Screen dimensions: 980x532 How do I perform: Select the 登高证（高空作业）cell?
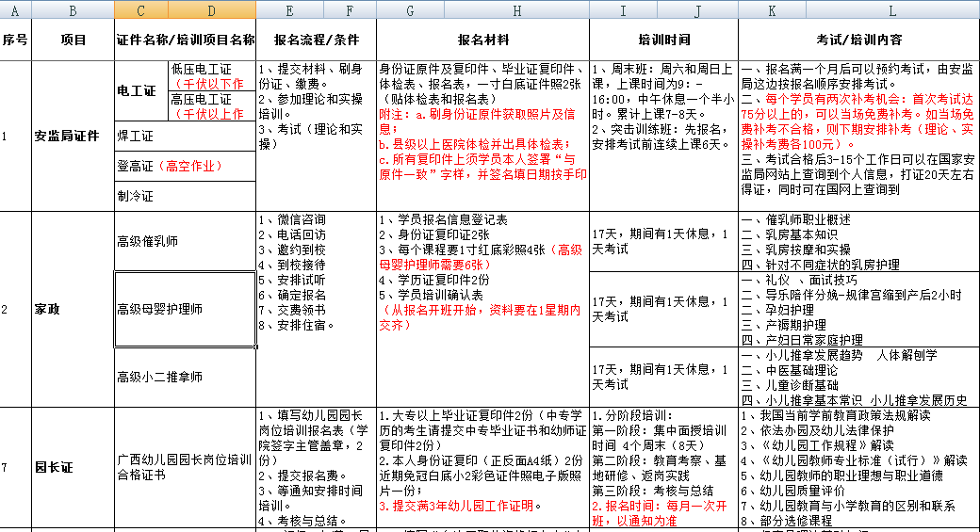click(x=185, y=166)
